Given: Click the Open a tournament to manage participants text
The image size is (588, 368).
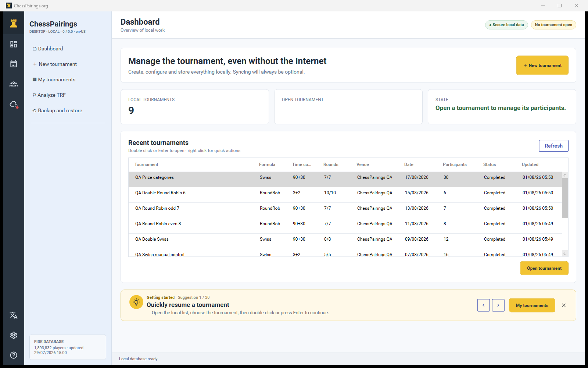Looking at the screenshot, I should (x=501, y=108).
